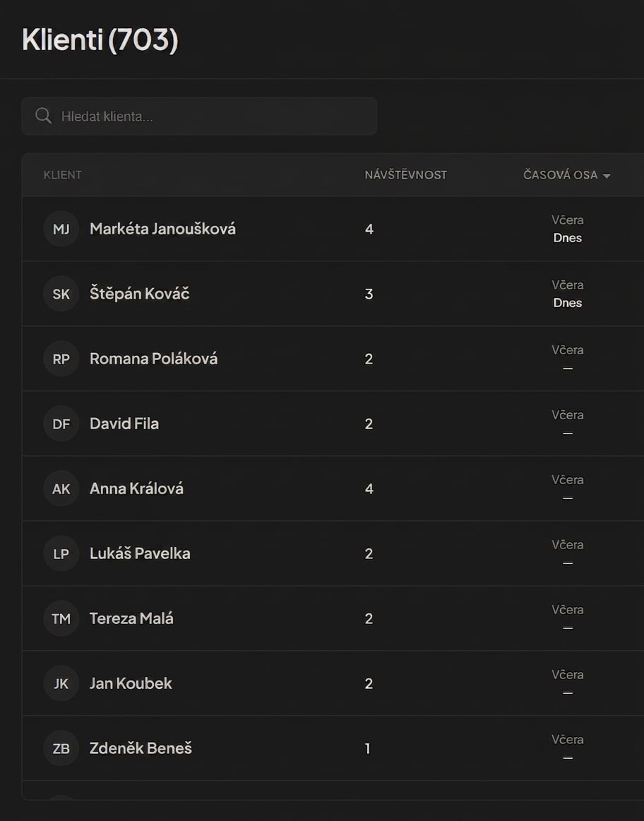Click the LP avatar icon

coord(61,553)
